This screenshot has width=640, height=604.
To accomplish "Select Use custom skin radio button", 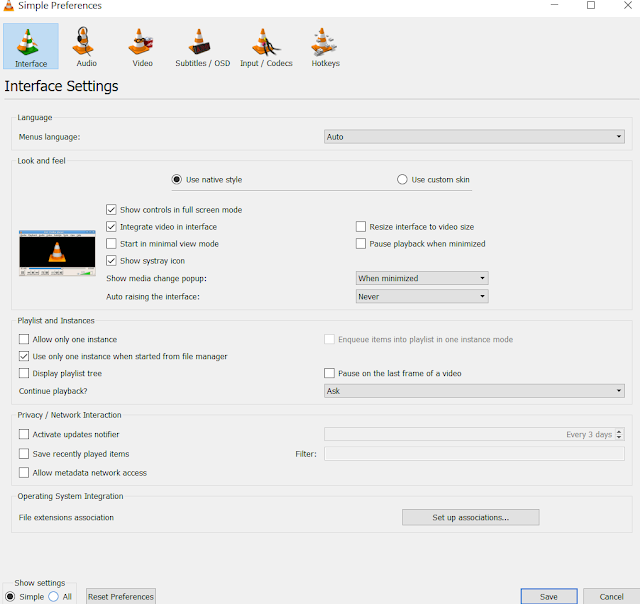I will coord(402,180).
